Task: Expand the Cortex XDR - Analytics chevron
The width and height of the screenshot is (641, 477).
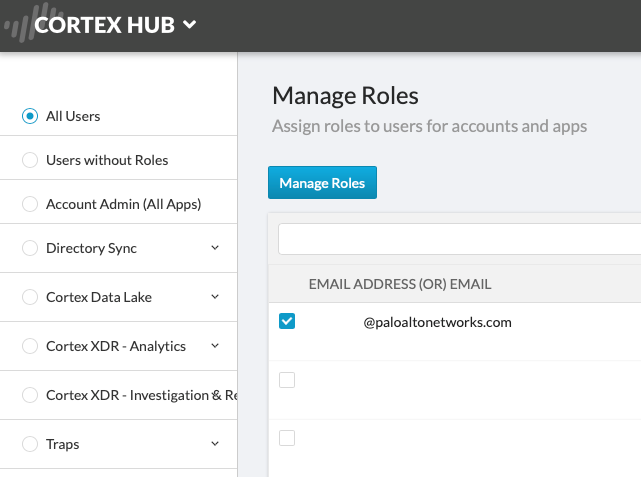Action: tap(215, 346)
